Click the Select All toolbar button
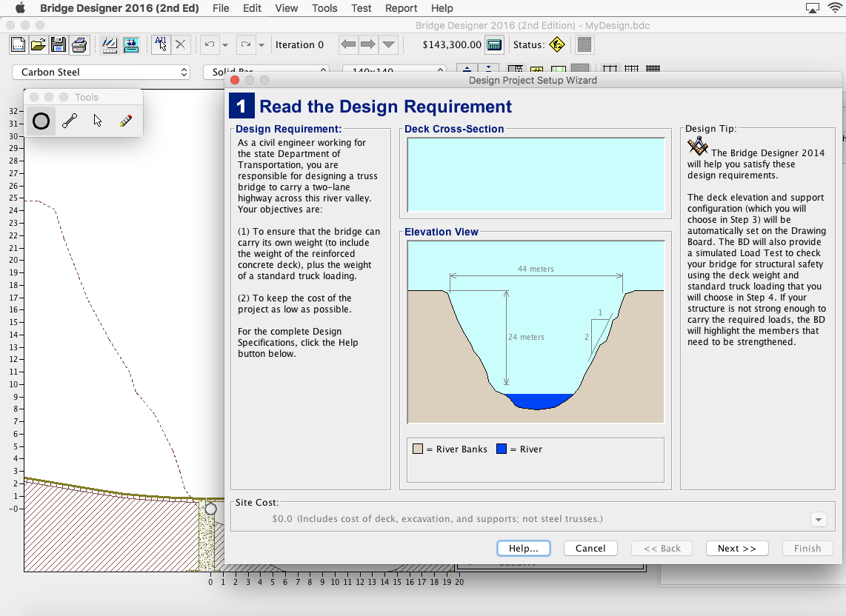Image resolution: width=846 pixels, height=616 pixels. coord(160,45)
